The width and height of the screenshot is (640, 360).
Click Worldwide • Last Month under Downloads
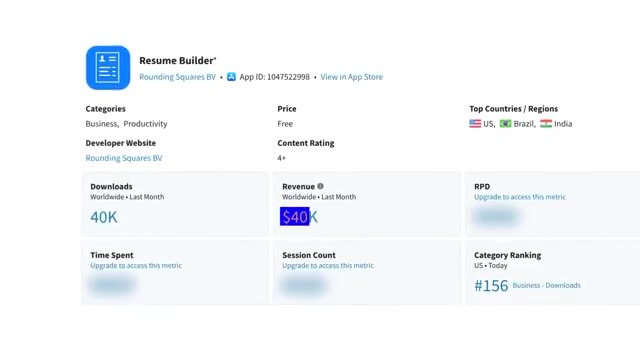(x=127, y=197)
